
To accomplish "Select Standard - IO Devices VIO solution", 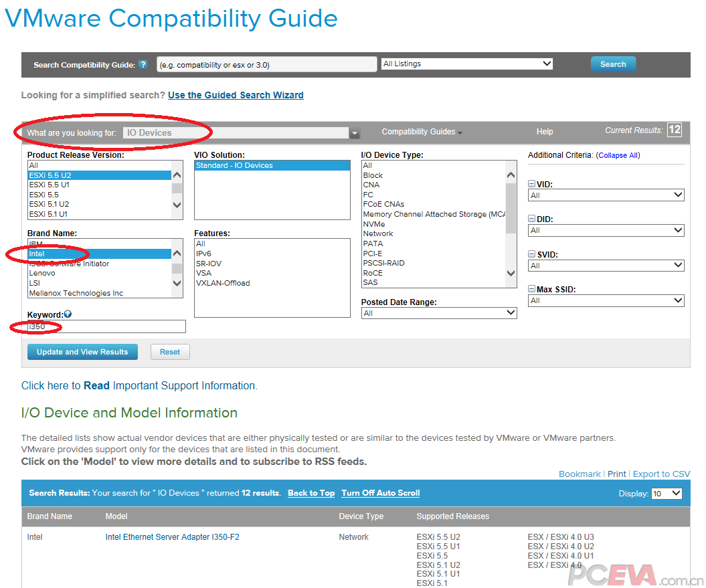I will point(272,165).
